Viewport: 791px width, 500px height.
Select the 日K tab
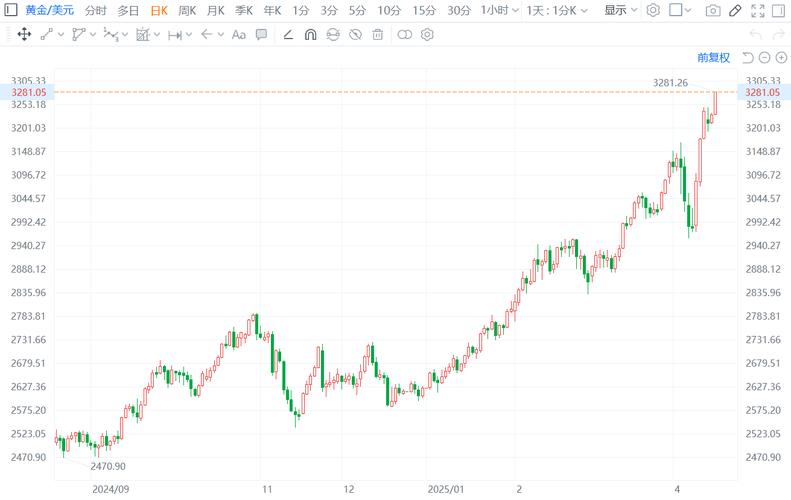point(159,10)
